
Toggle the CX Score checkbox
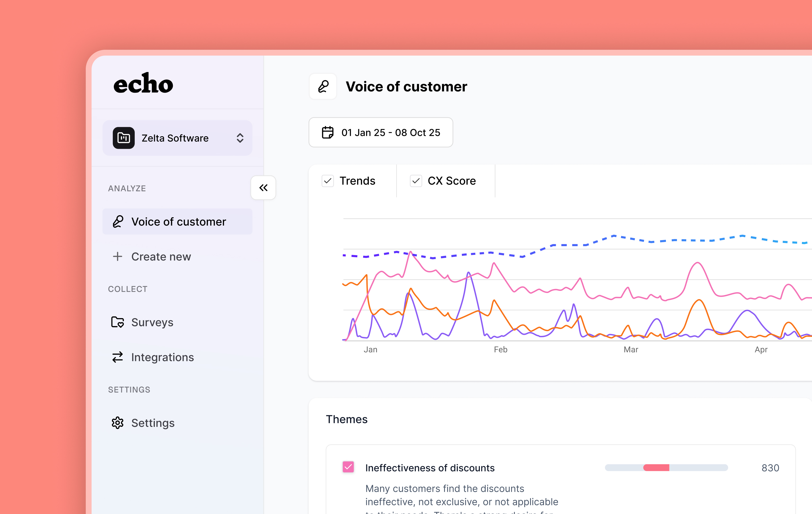416,181
